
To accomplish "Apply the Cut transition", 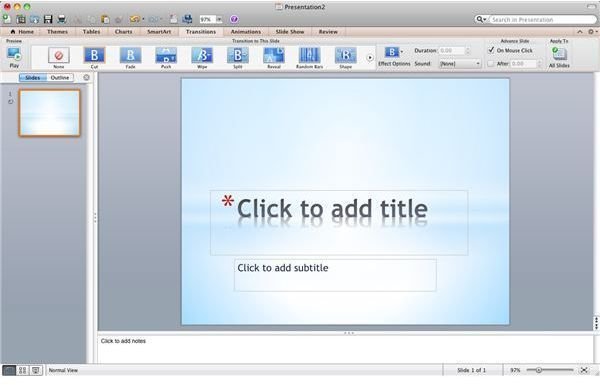I will [94, 58].
